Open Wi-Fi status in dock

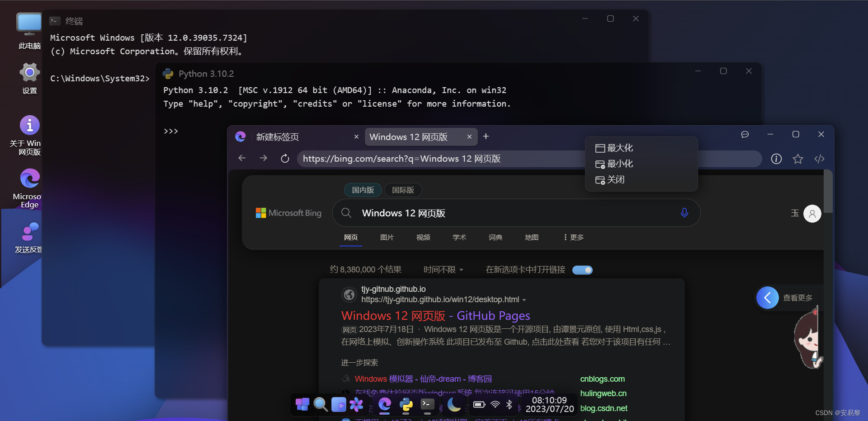(495, 404)
